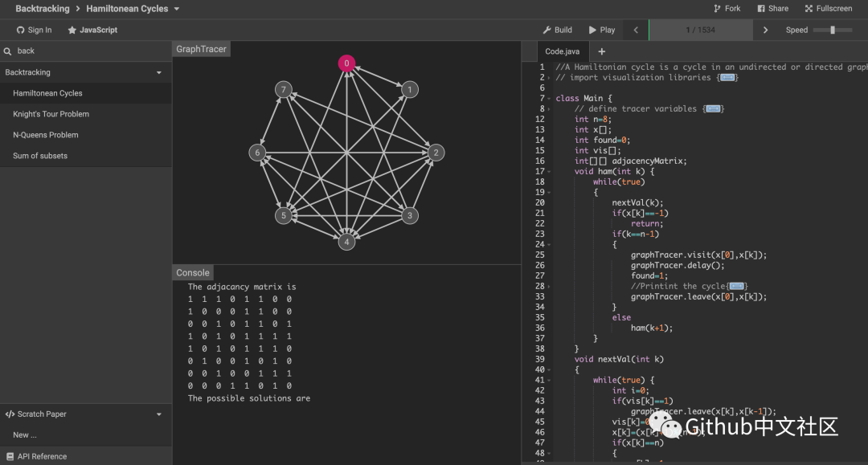Play the algorithm visualization
This screenshot has width=868, height=465.
coord(600,30)
